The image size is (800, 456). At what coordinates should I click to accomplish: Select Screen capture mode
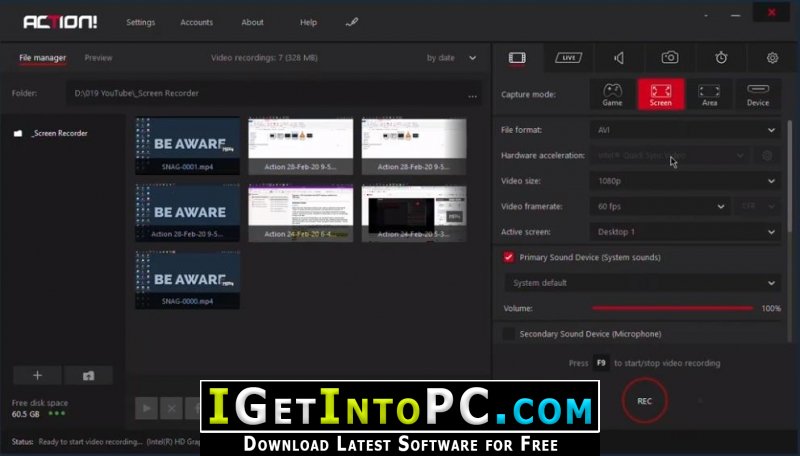click(661, 94)
